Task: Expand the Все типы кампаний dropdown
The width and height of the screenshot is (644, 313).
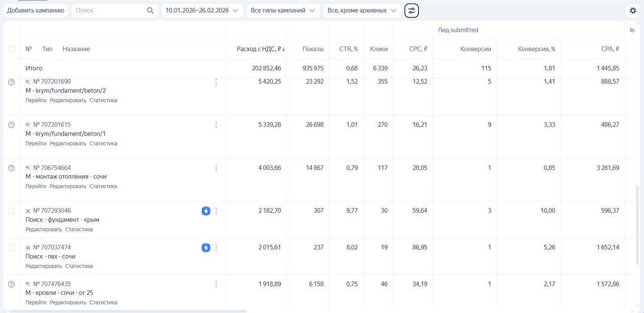Action: [x=283, y=11]
